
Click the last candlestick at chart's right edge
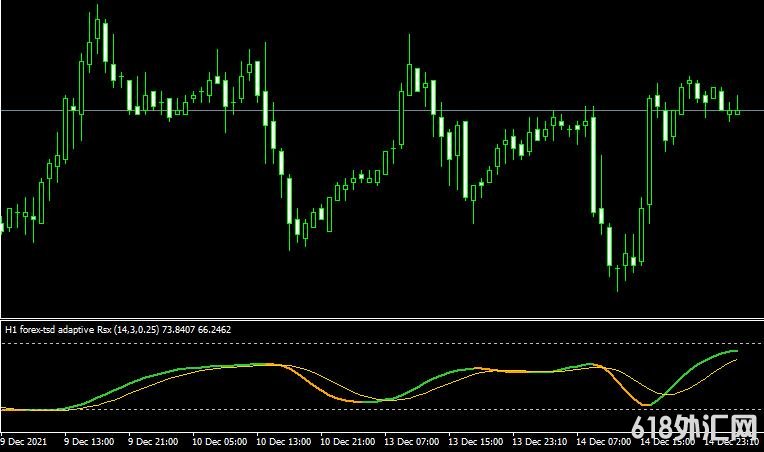737,108
